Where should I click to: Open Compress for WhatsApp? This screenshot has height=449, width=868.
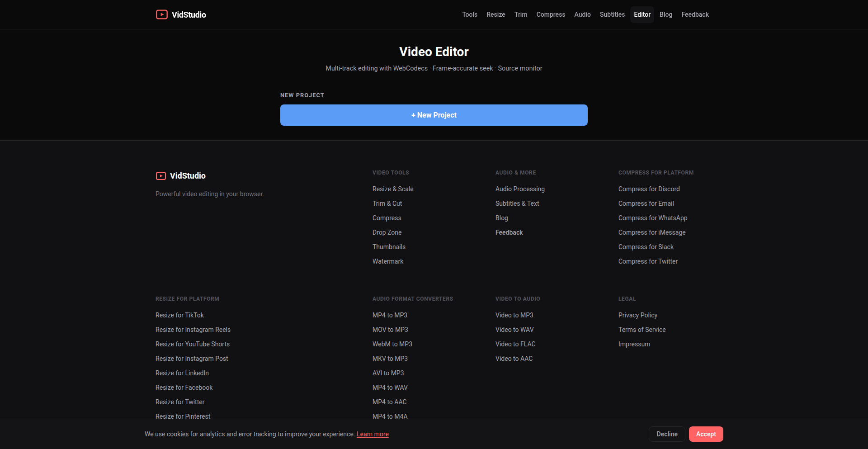tap(653, 218)
